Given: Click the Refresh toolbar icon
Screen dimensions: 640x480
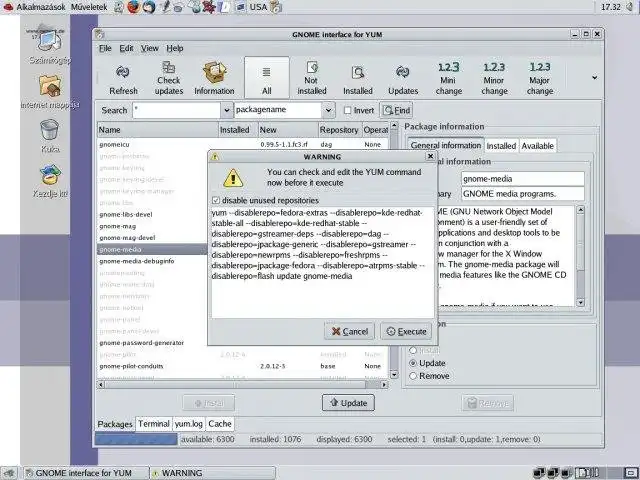Looking at the screenshot, I should 123,80.
